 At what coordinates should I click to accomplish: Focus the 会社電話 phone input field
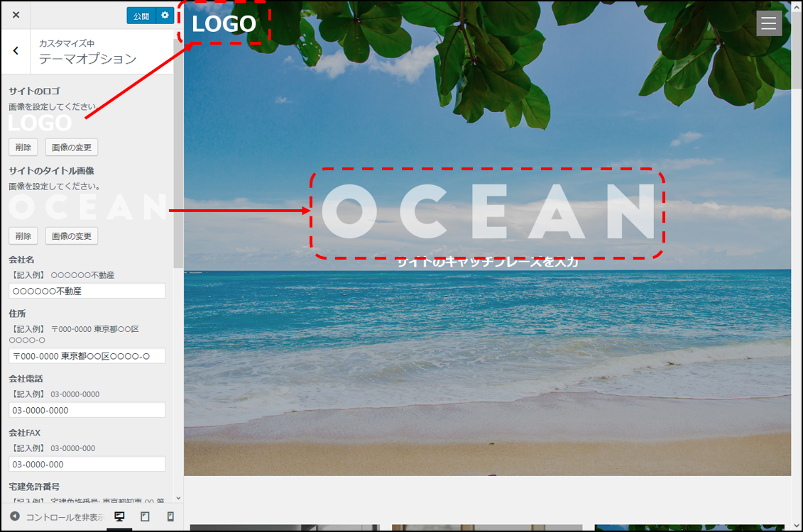(87, 410)
